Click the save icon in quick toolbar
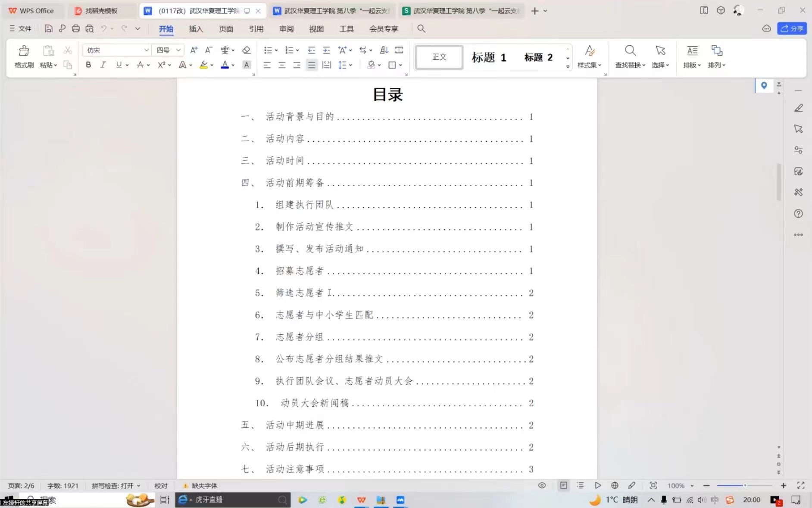812x508 pixels. (49, 29)
